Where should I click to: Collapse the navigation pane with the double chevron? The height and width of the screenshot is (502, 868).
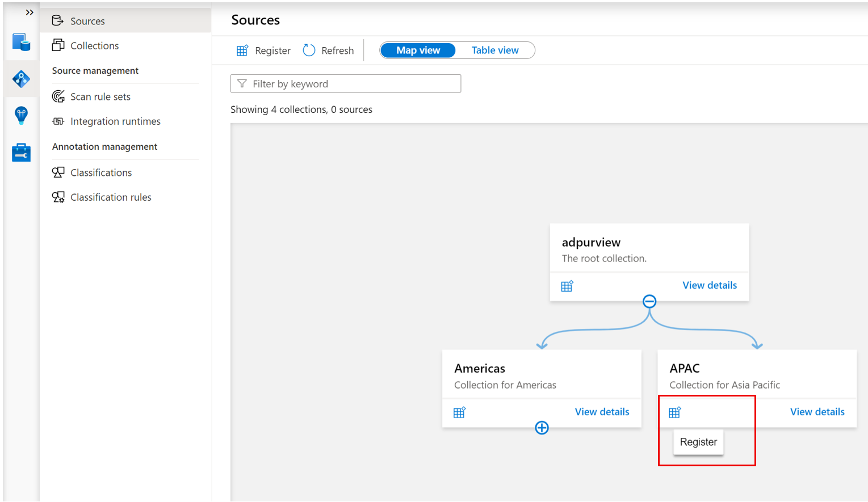30,12
